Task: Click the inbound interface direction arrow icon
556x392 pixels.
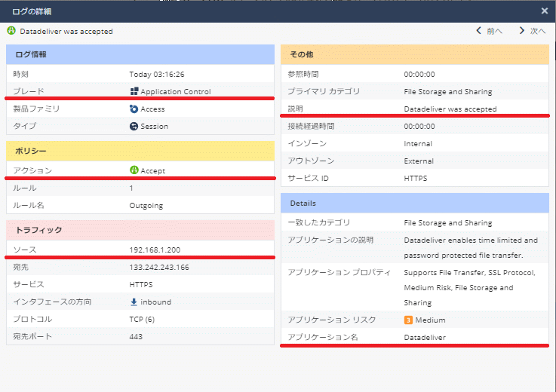Action: point(134,302)
